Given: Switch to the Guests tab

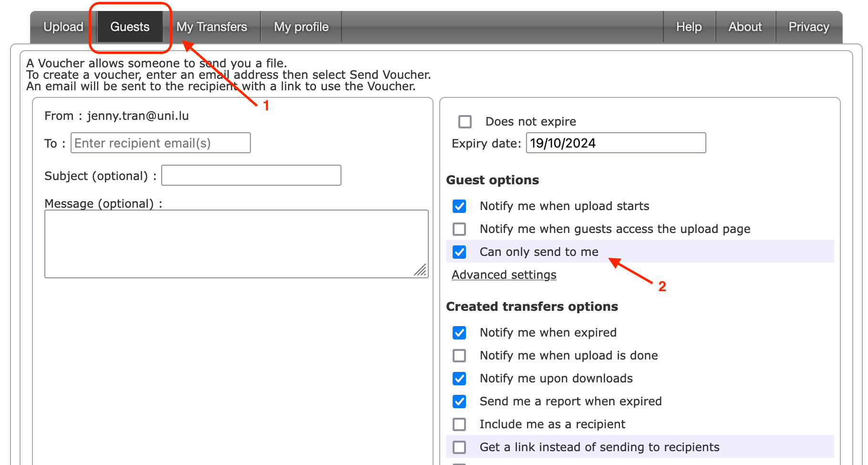Looking at the screenshot, I should 130,27.
